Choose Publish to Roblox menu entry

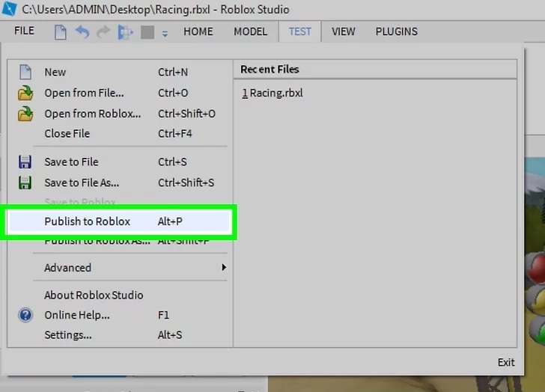[x=119, y=221]
